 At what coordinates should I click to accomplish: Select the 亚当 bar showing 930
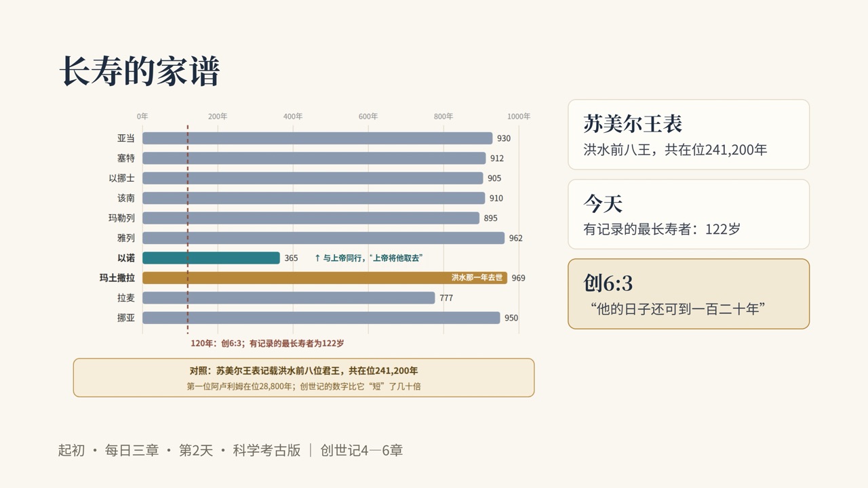point(317,138)
